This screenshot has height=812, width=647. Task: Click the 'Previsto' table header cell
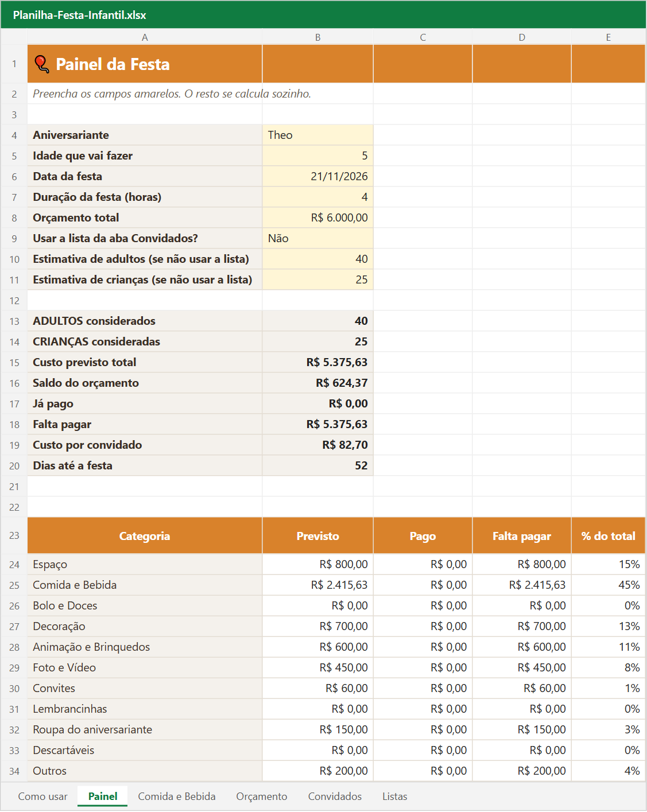[x=317, y=536]
